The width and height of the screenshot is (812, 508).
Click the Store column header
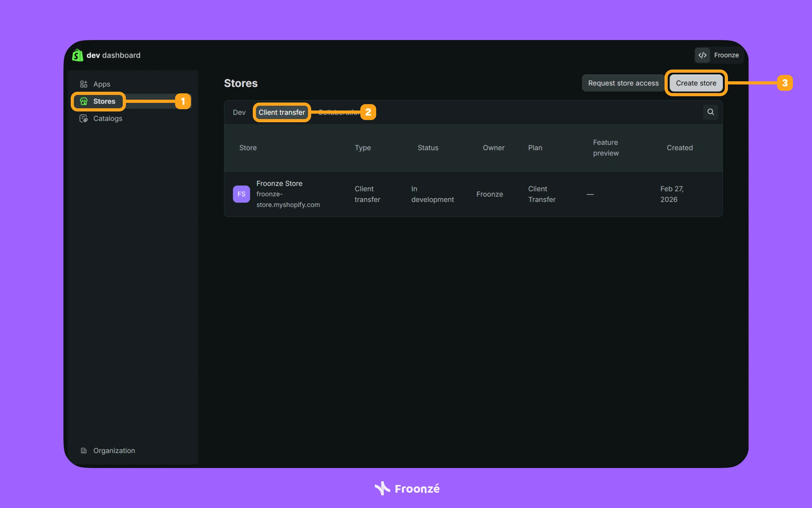click(x=248, y=148)
